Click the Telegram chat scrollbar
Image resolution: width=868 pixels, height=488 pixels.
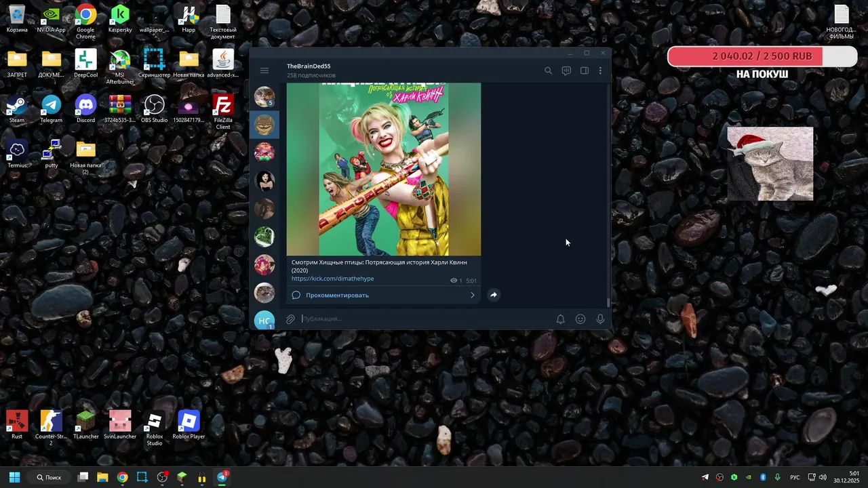tap(608, 302)
